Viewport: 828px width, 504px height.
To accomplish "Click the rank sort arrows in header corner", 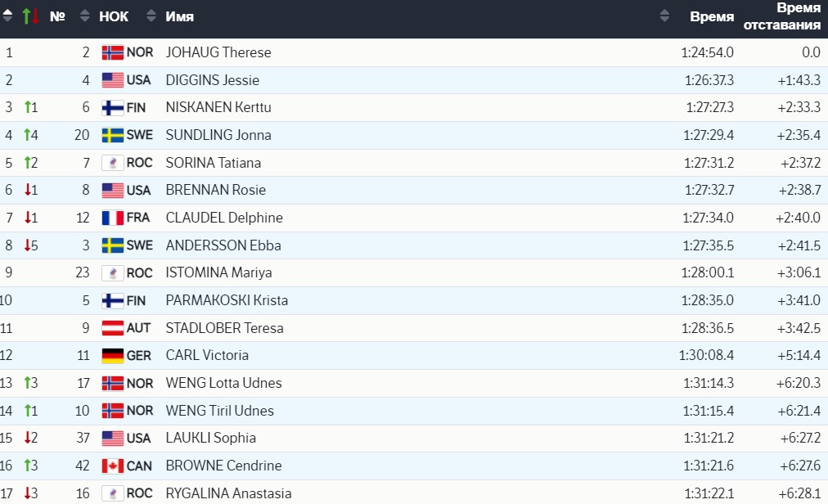I will (7, 16).
